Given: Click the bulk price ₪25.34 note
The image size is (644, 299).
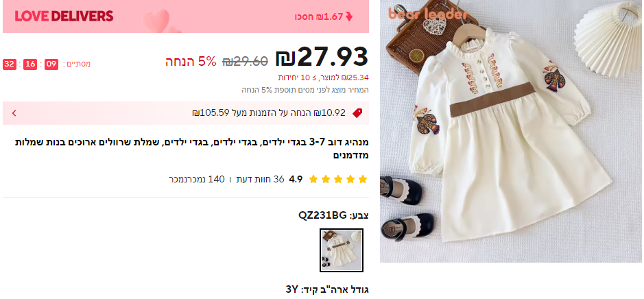Looking at the screenshot, I should pos(324,77).
